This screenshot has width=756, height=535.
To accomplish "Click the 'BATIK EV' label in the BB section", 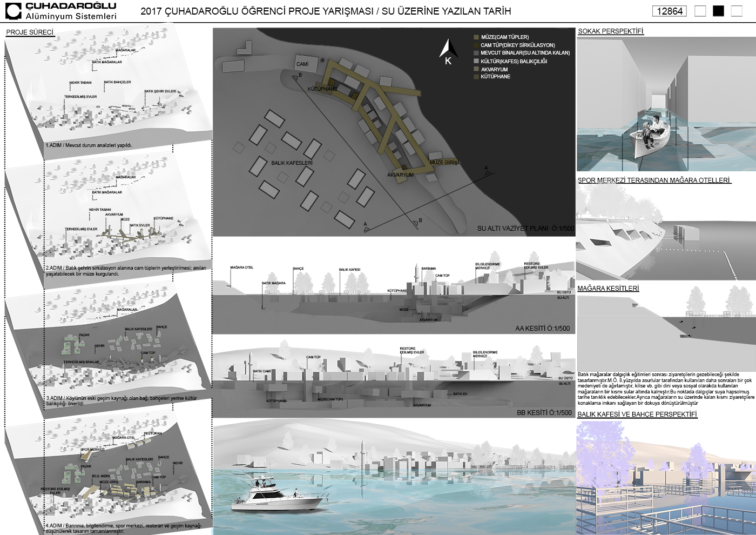I will point(461,394).
